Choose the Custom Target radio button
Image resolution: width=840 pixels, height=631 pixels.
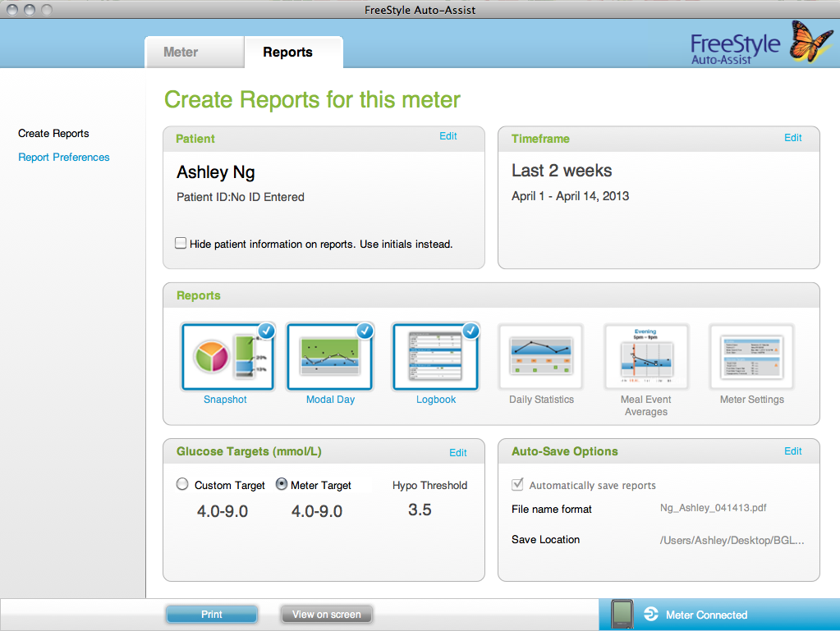tap(182, 484)
